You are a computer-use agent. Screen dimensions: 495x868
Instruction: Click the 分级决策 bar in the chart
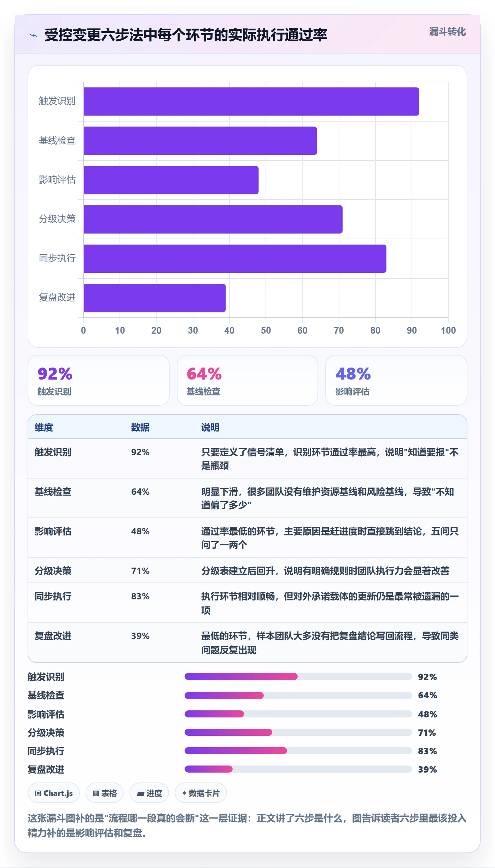click(x=213, y=219)
